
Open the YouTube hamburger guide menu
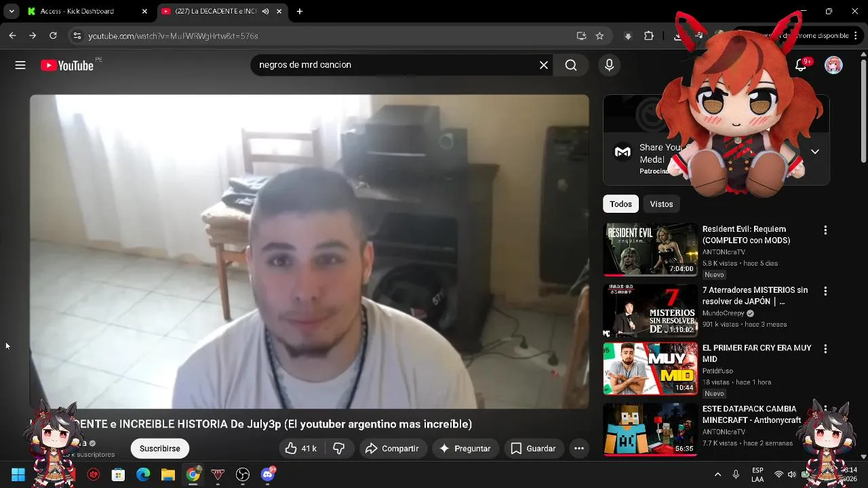20,65
